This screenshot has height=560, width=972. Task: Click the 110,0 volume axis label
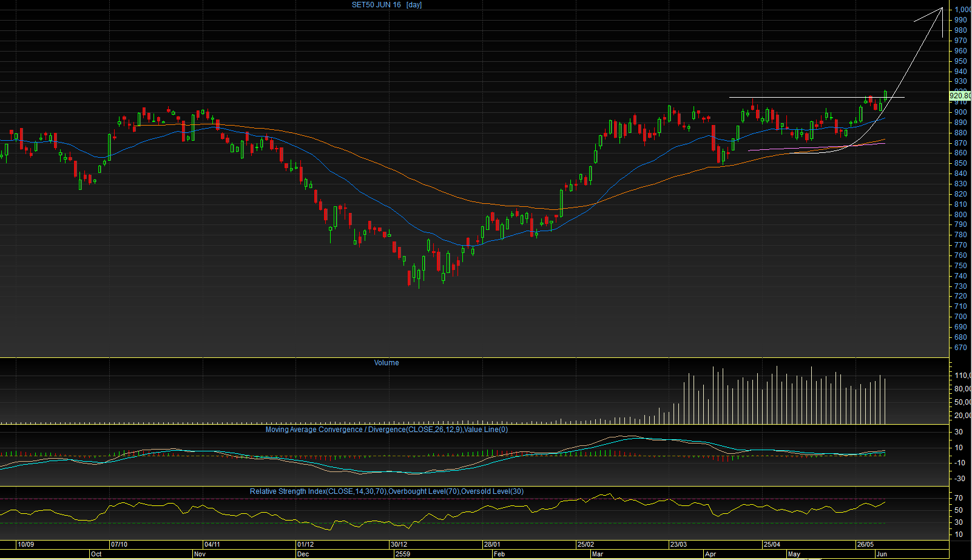(962, 376)
